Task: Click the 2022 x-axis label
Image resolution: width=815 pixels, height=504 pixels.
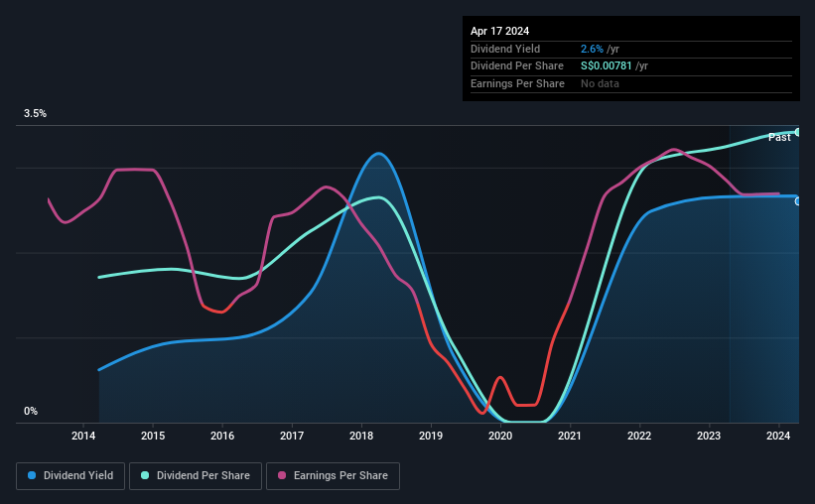Action: [639, 436]
